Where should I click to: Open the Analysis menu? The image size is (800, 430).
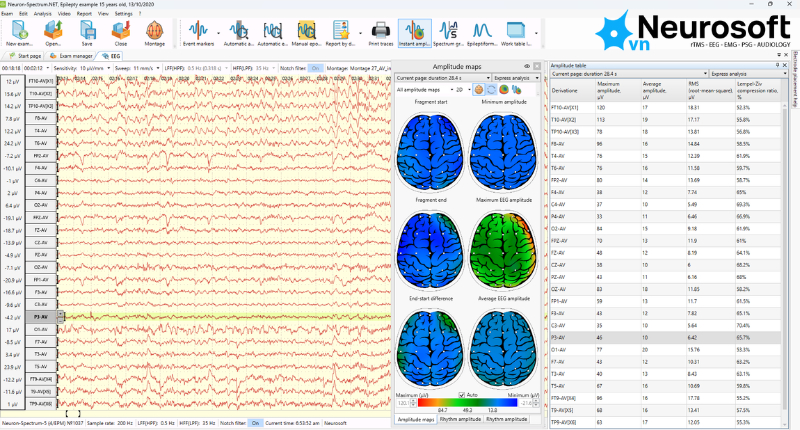(x=42, y=14)
